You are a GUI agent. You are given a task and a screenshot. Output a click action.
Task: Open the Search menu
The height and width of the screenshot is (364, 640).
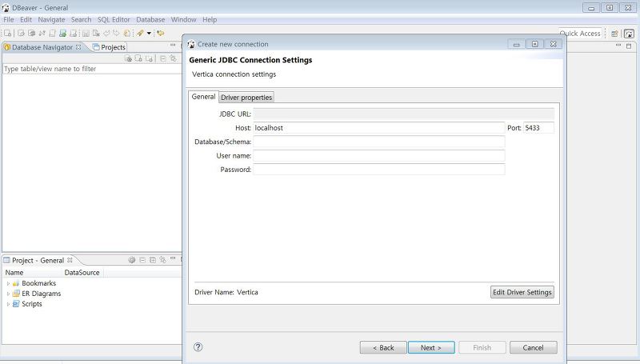82,19
